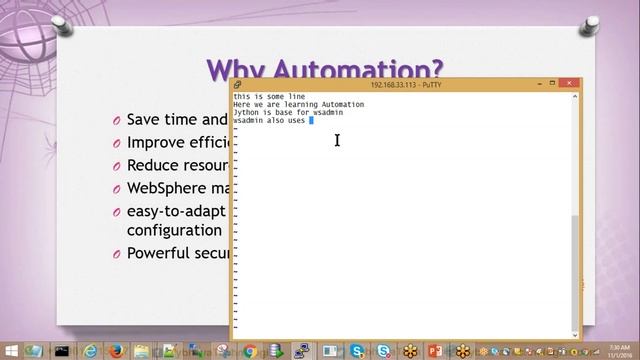Click 'Here we are learning Automation' line
Viewport: 640px width, 360px height.
(299, 104)
